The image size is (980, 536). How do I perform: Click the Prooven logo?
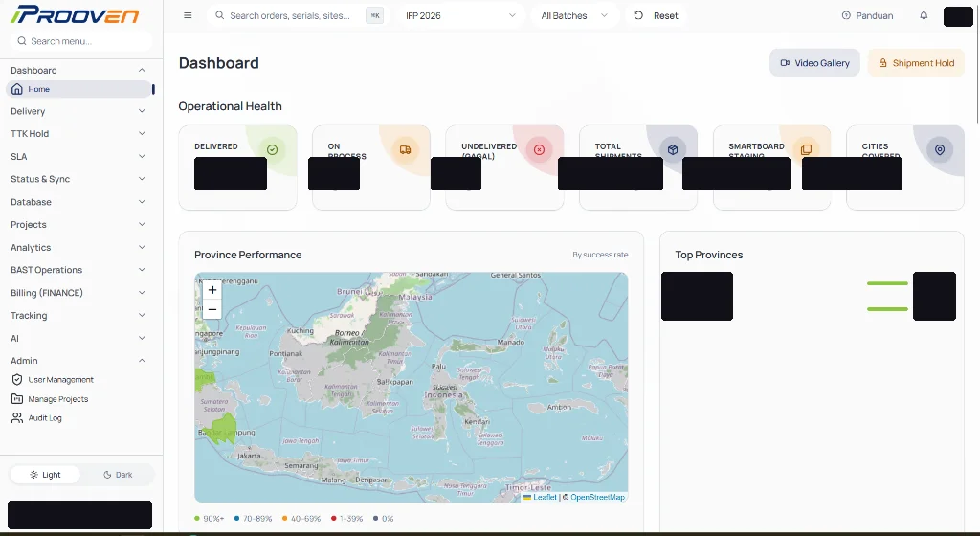pyautogui.click(x=75, y=14)
